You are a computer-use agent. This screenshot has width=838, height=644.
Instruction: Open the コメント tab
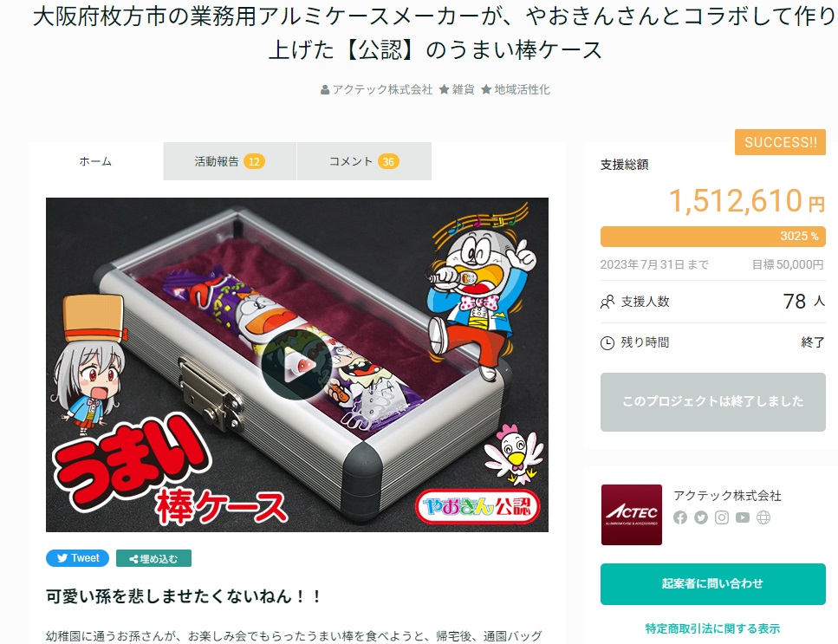click(x=364, y=161)
